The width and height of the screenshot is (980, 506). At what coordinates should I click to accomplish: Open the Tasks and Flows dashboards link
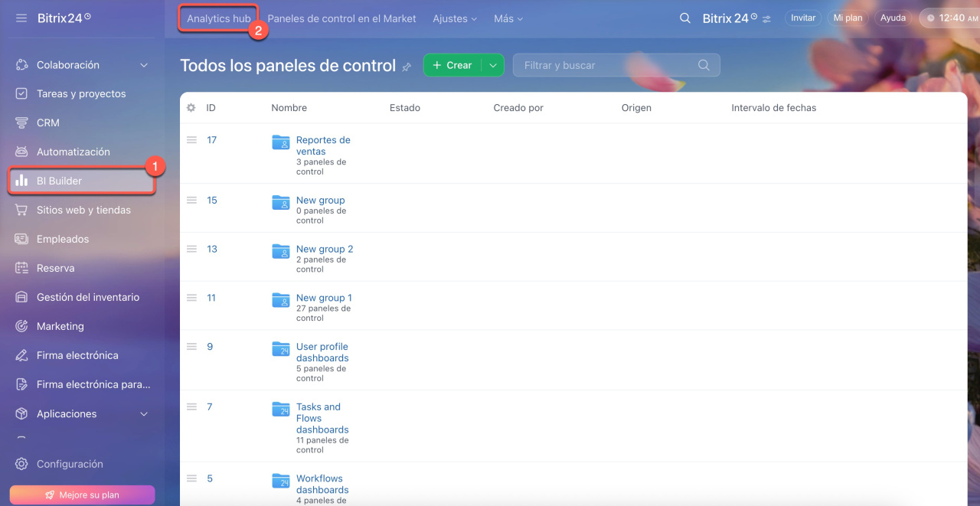(322, 418)
